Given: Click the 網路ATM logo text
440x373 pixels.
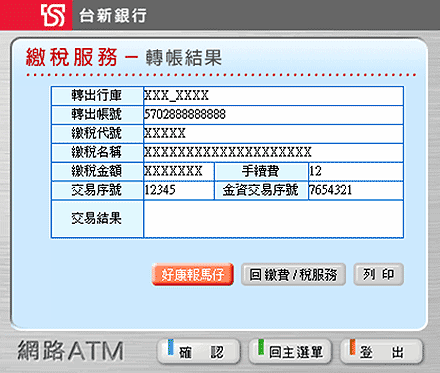Looking at the screenshot, I should click(71, 351).
